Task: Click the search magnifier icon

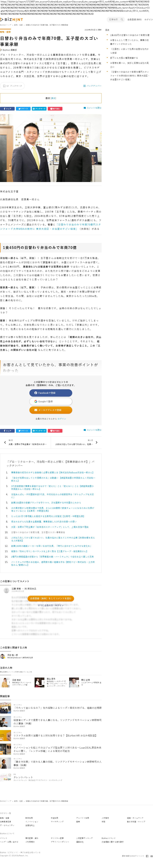Action: click(x=122, y=20)
